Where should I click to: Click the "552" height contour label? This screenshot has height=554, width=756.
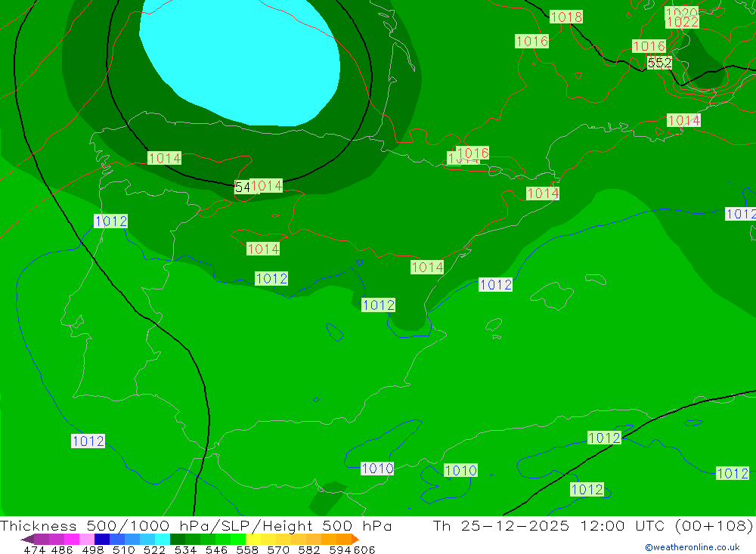click(x=659, y=63)
